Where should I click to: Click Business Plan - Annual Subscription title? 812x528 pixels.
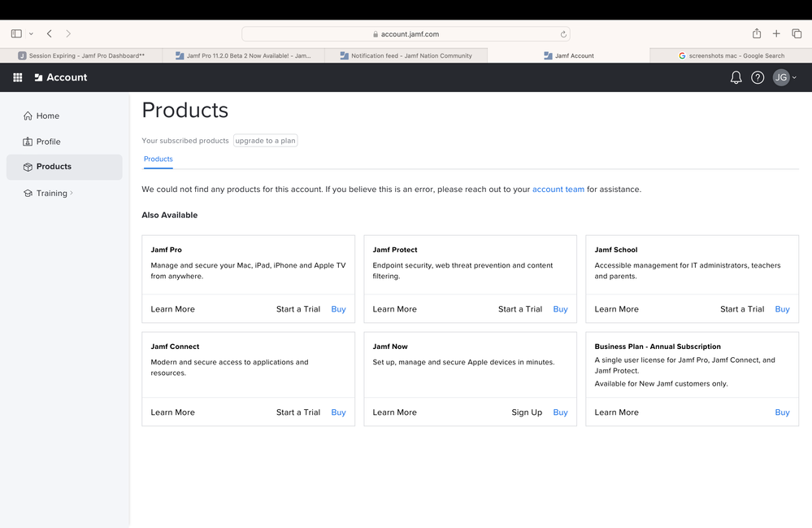pos(658,347)
